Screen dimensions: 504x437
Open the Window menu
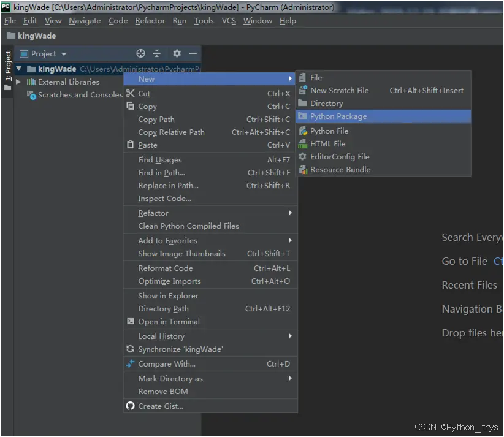[258, 21]
